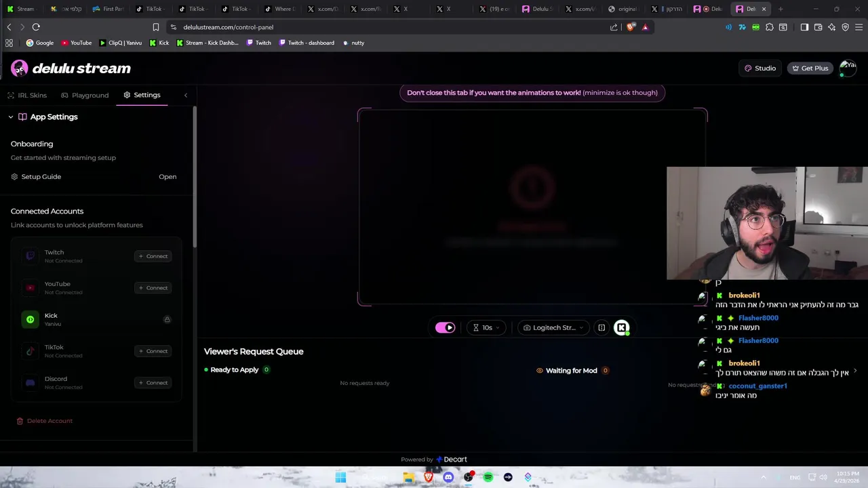The width and height of the screenshot is (868, 488).
Task: Connect the Twitch account
Action: coord(153,256)
